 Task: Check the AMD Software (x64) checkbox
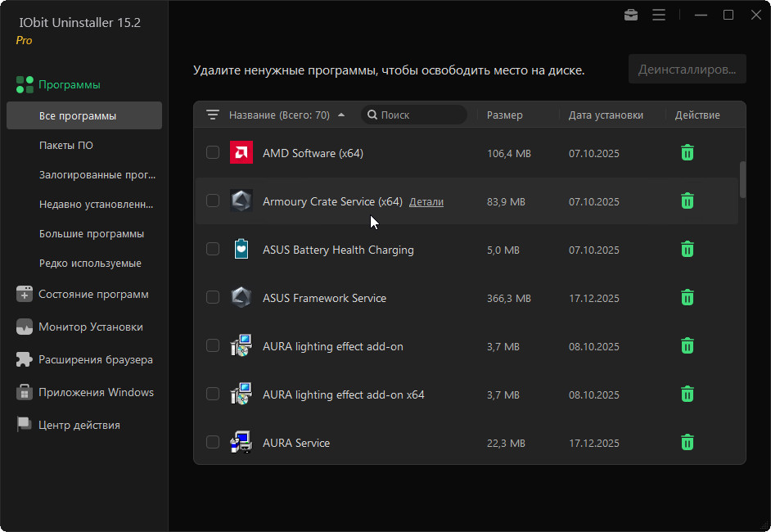(x=213, y=153)
